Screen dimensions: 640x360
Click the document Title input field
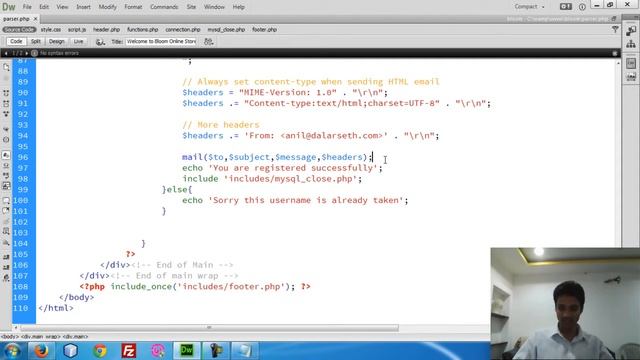click(x=160, y=41)
